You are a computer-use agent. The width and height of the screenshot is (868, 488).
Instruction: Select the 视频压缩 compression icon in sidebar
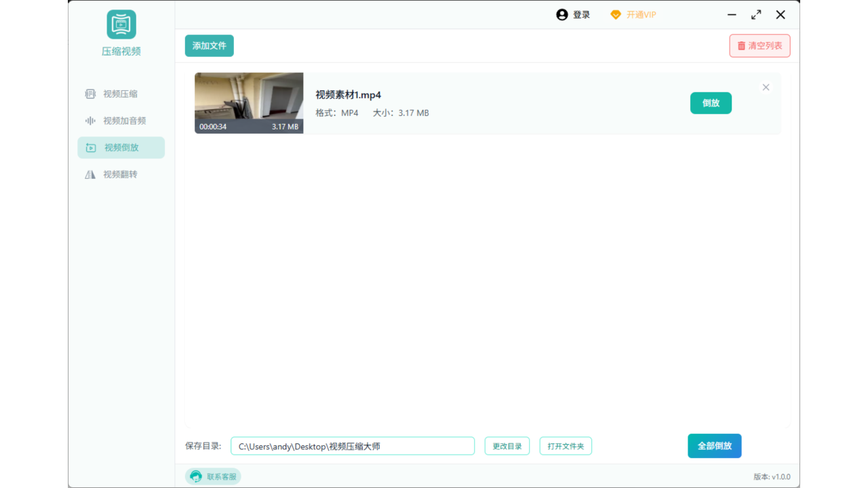coord(90,94)
